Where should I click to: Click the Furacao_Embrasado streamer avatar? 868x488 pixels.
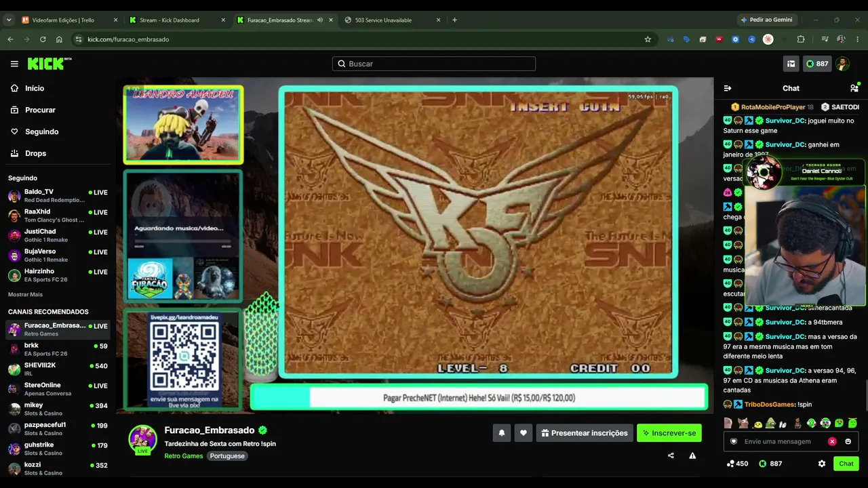143,439
